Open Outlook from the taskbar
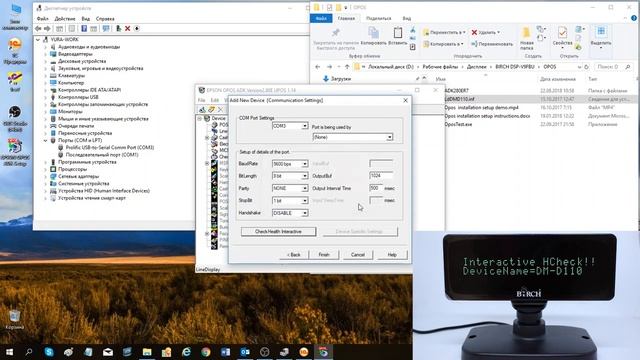640x360 pixels. click(245, 352)
